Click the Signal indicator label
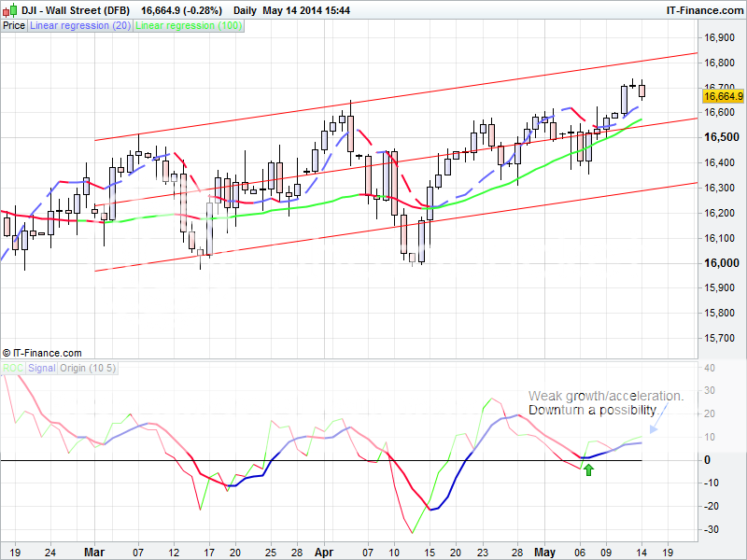 click(x=42, y=368)
